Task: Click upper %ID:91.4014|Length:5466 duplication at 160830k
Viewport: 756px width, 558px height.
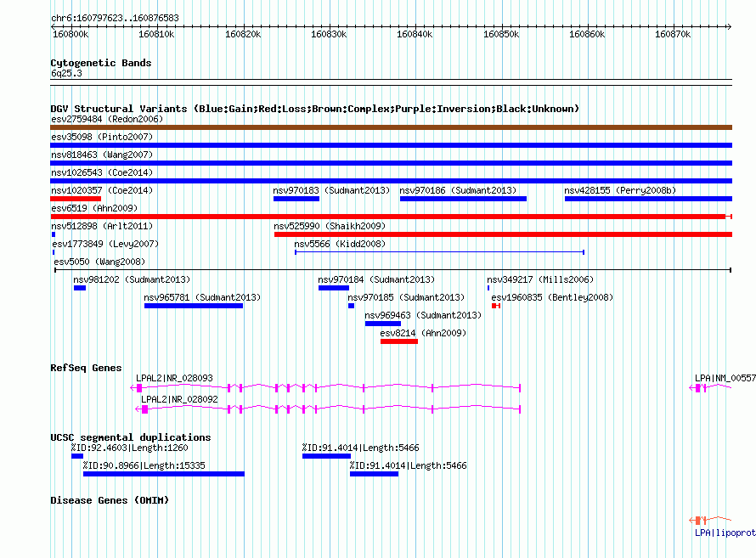Action: (326, 456)
